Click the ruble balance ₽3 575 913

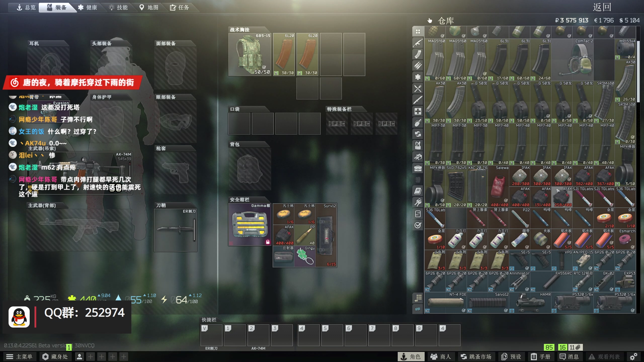tap(572, 20)
